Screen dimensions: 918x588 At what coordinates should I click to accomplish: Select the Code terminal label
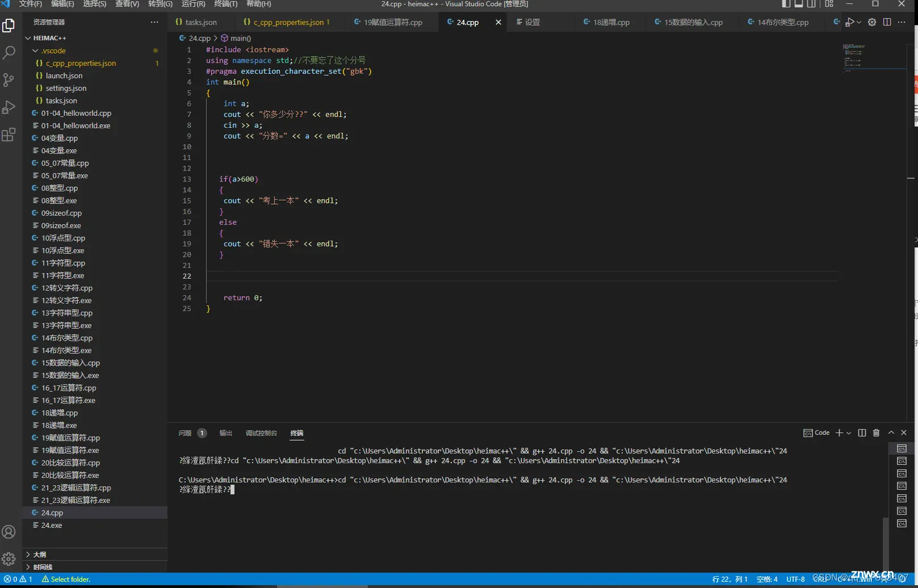coord(816,432)
